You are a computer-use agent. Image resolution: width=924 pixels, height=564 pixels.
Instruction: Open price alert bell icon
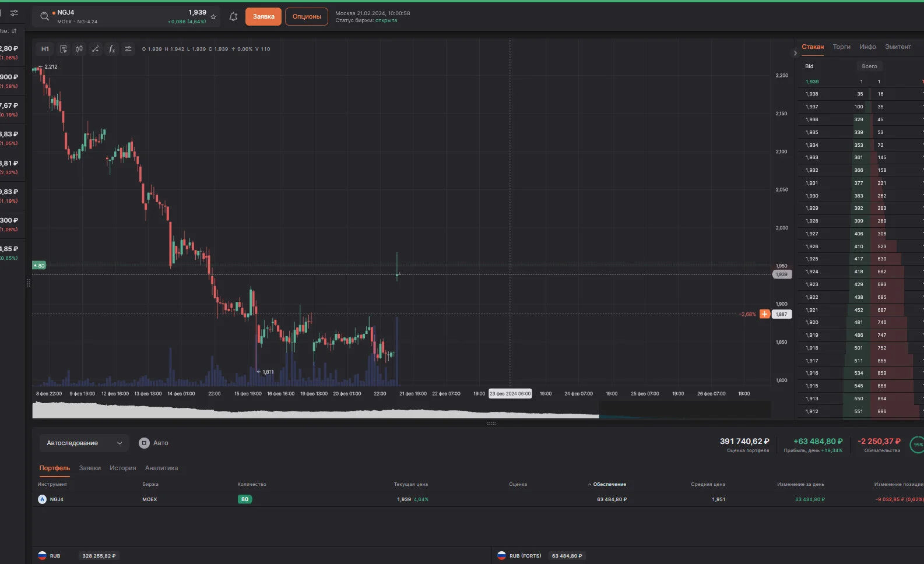(233, 17)
